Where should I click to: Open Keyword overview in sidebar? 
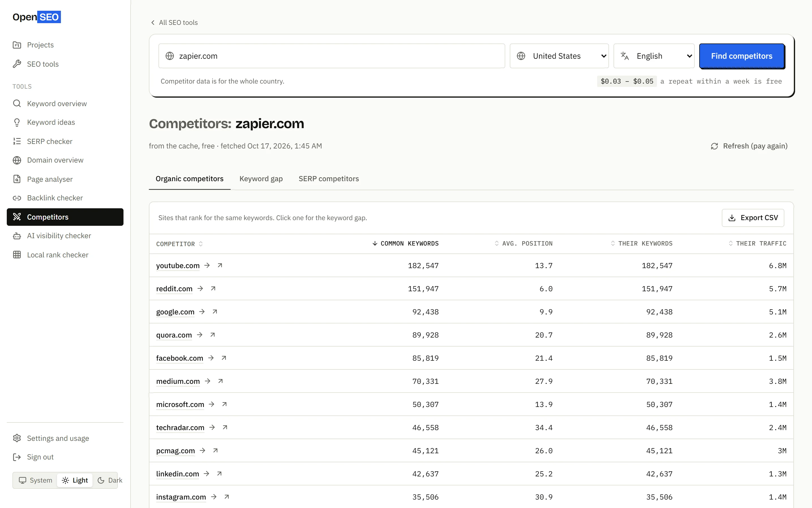65,104
